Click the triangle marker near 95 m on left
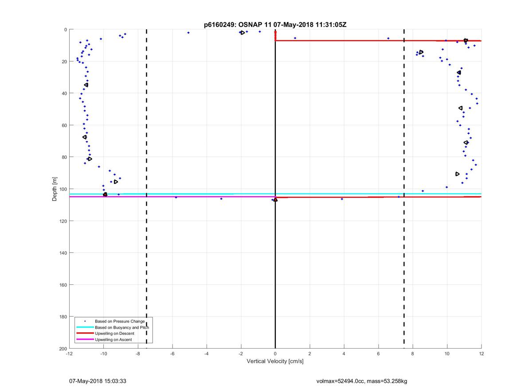This screenshot has height=392, width=532. (x=116, y=182)
